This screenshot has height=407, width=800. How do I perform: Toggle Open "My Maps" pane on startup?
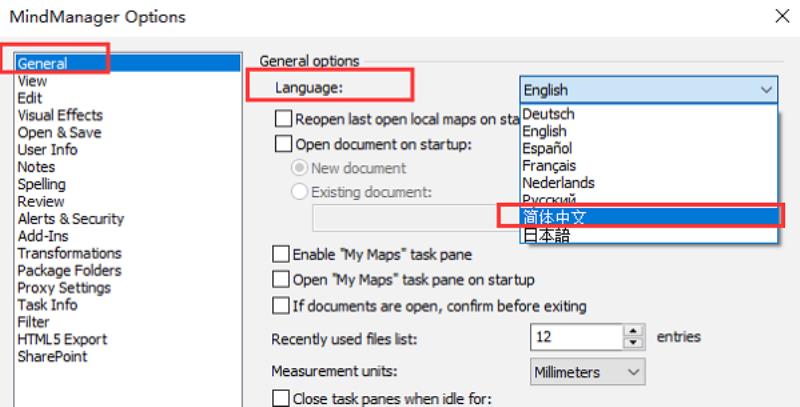tap(281, 279)
